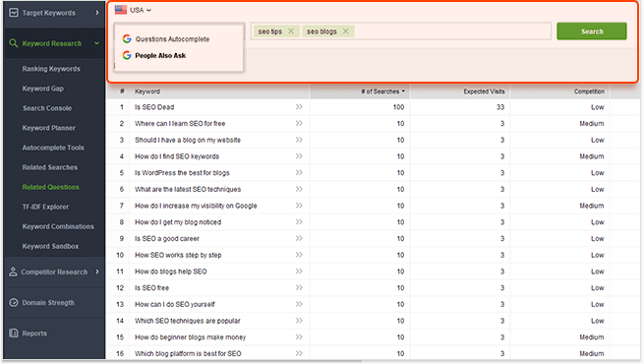Click double-arrow for 'How do blogs help SEO'
The image size is (644, 364).
[x=299, y=272]
